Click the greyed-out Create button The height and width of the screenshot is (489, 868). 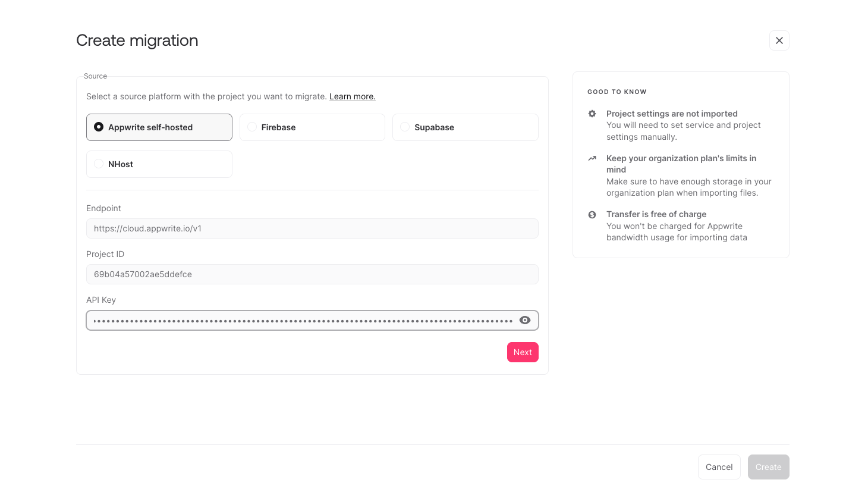click(768, 467)
